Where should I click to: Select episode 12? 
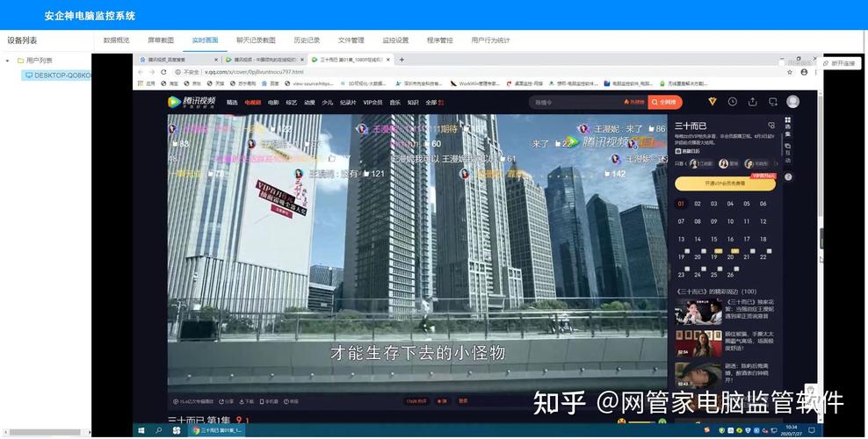pos(763,221)
